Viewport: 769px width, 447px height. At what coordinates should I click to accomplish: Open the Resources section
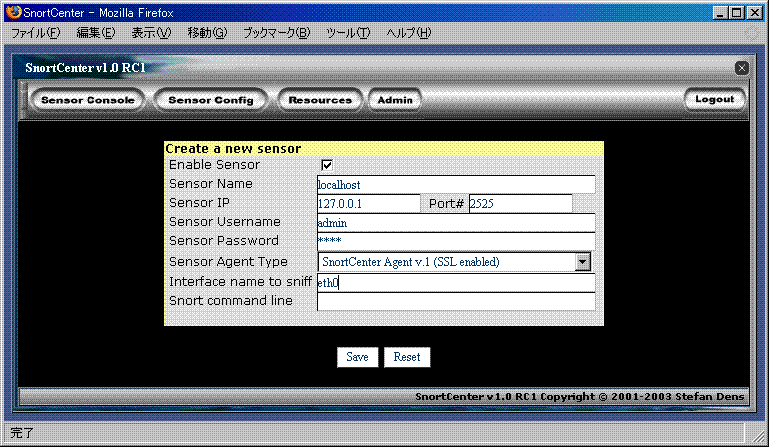pos(320,100)
